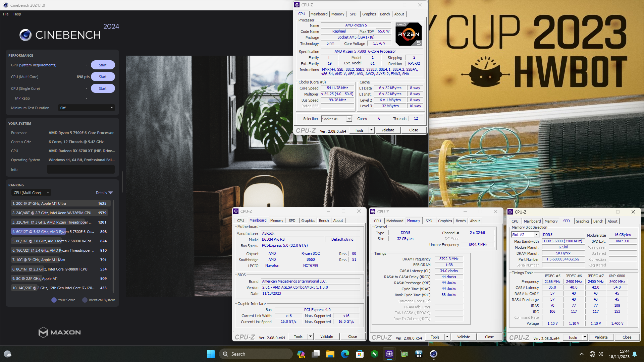The width and height of the screenshot is (644, 362).
Task: Click Tools button in SPD window
Action: [573, 337]
